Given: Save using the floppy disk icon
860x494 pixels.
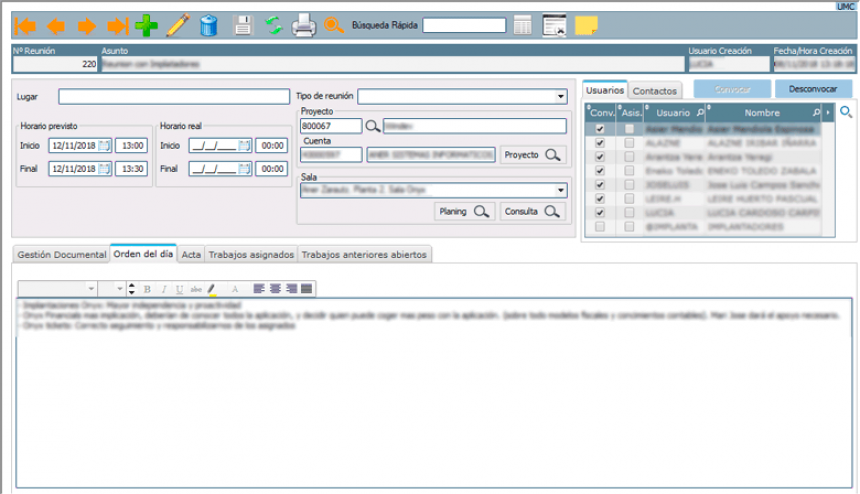Looking at the screenshot, I should [242, 25].
